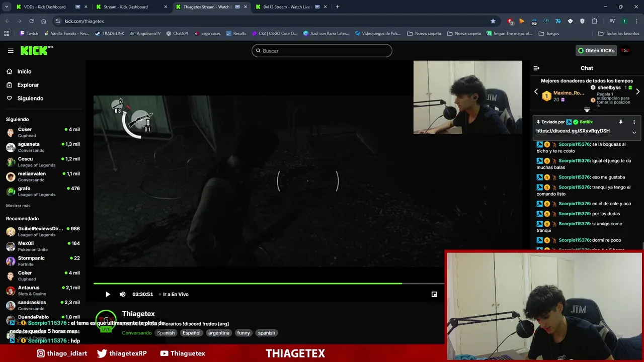Open the pinned Discord invite link
Viewport: 644px width, 362px height.
tap(573, 131)
